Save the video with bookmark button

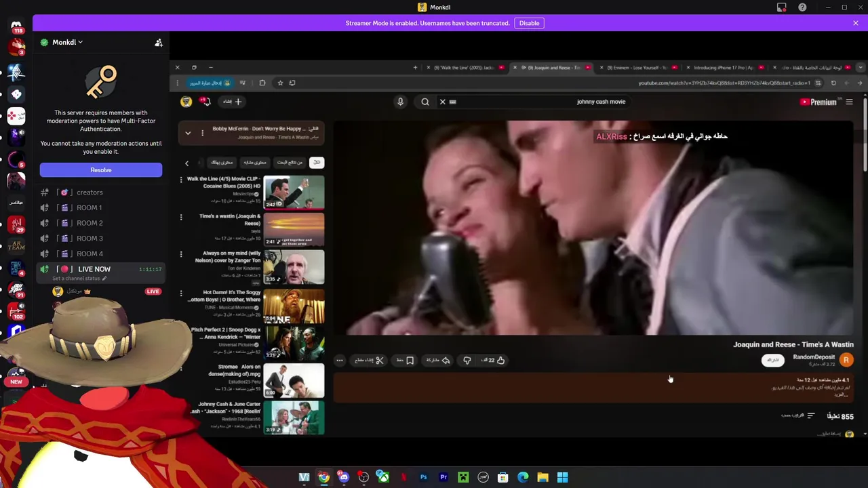406,361
